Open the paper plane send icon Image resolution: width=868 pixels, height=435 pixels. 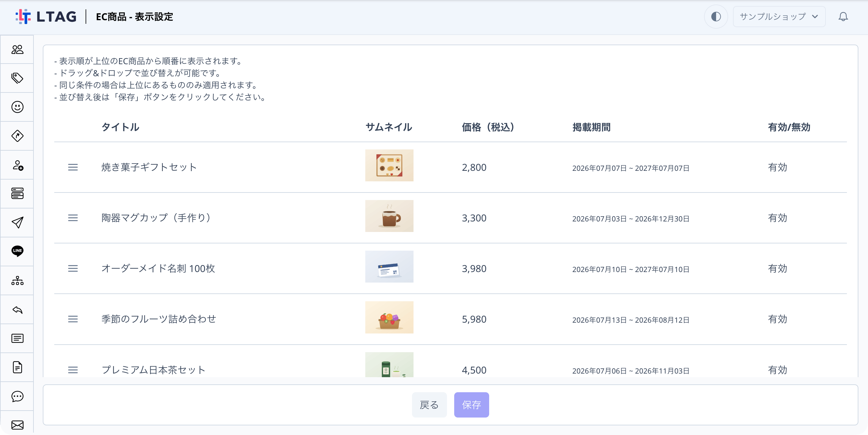[17, 223]
